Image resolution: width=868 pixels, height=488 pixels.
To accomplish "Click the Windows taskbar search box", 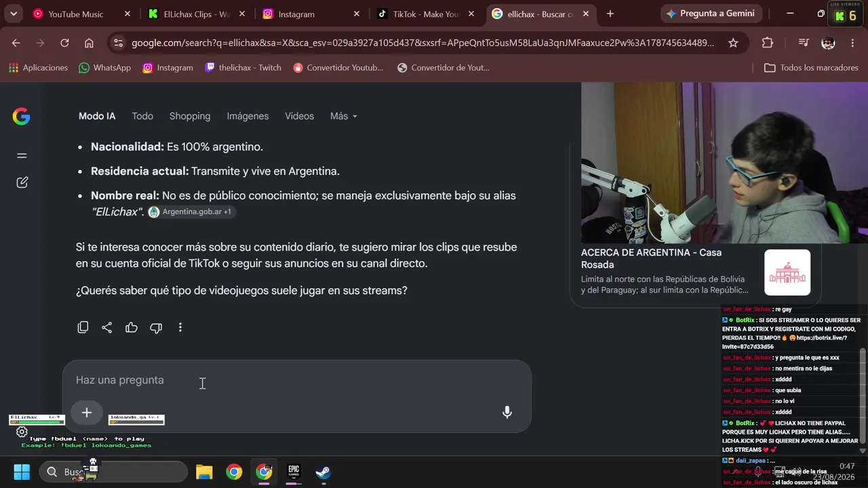I will click(x=114, y=472).
